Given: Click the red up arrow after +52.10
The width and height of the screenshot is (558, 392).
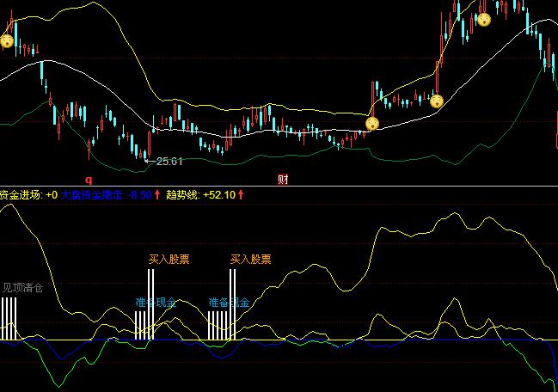Looking at the screenshot, I should click(x=241, y=195).
